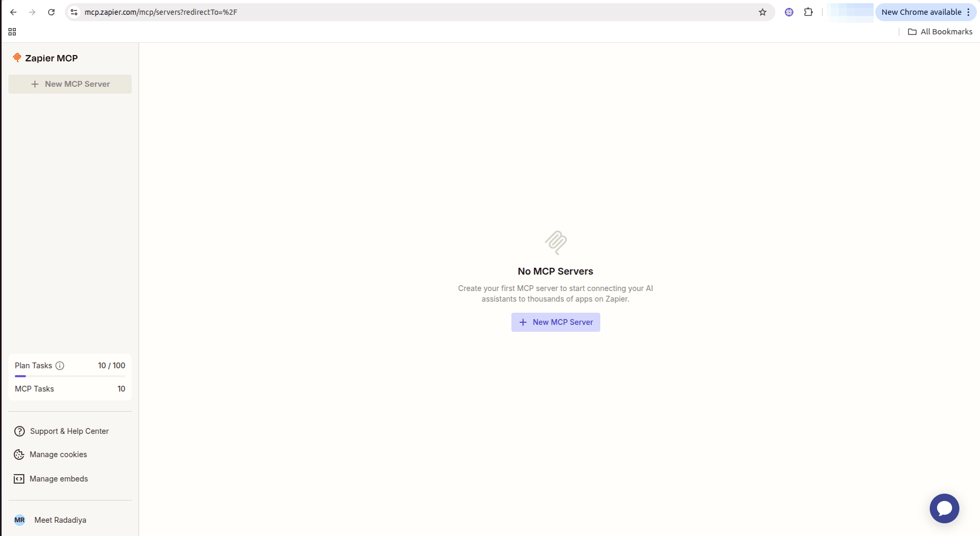View site information icon in address bar
This screenshot has width=980, height=536.
tap(74, 12)
